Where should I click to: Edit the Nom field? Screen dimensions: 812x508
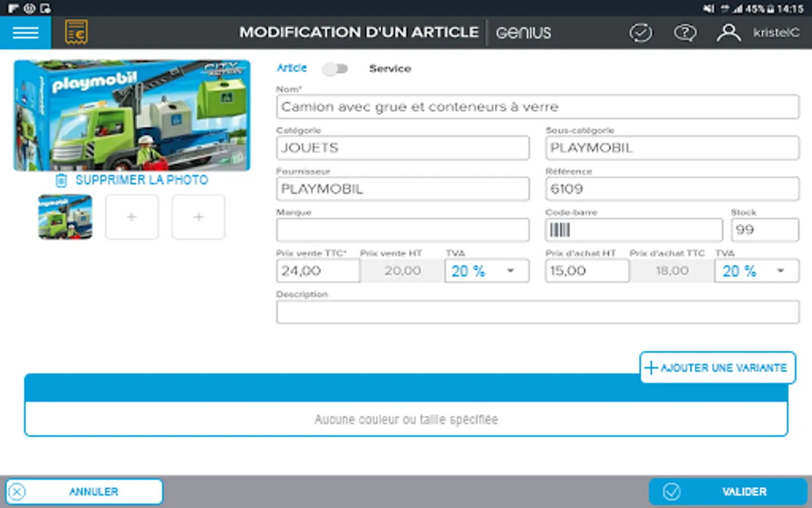click(x=538, y=107)
